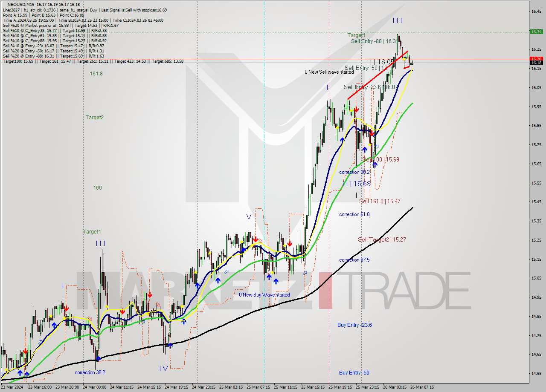
Task: Click the '25 Mar 15:15' time axis label
Action: pyautogui.click(x=313, y=387)
